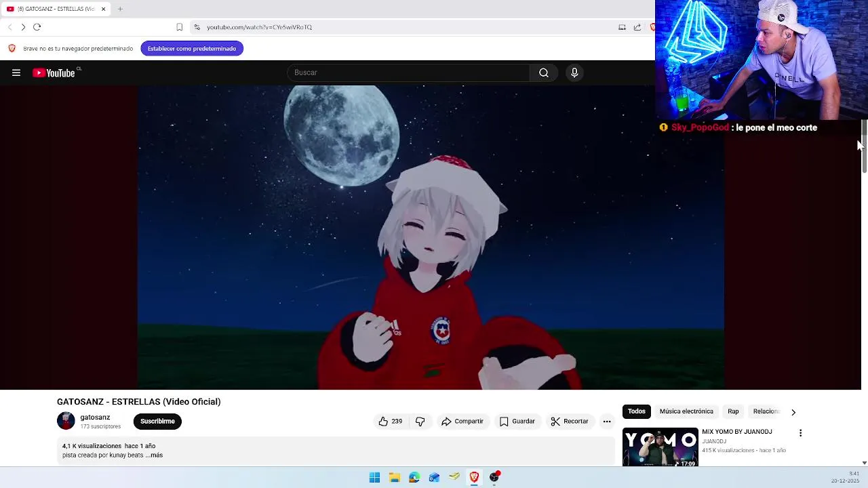Open the taskbar clock and date
The height and width of the screenshot is (488, 868).
[846, 477]
